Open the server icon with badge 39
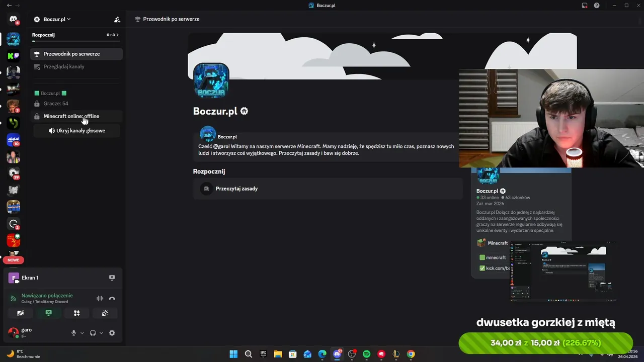 click(13, 173)
